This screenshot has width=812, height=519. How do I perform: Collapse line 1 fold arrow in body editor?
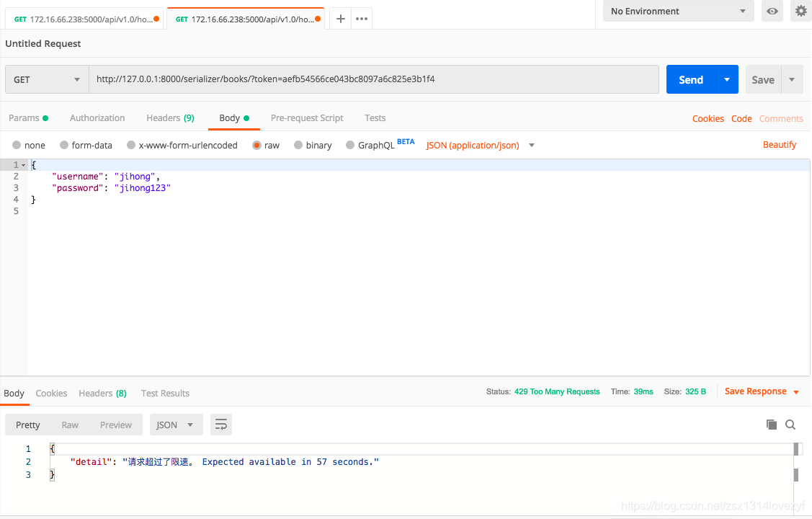click(23, 165)
